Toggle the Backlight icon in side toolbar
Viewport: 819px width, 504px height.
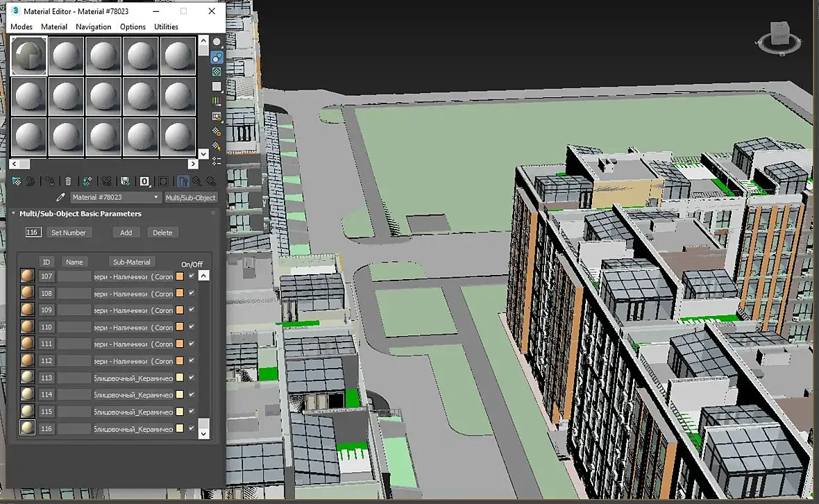217,57
